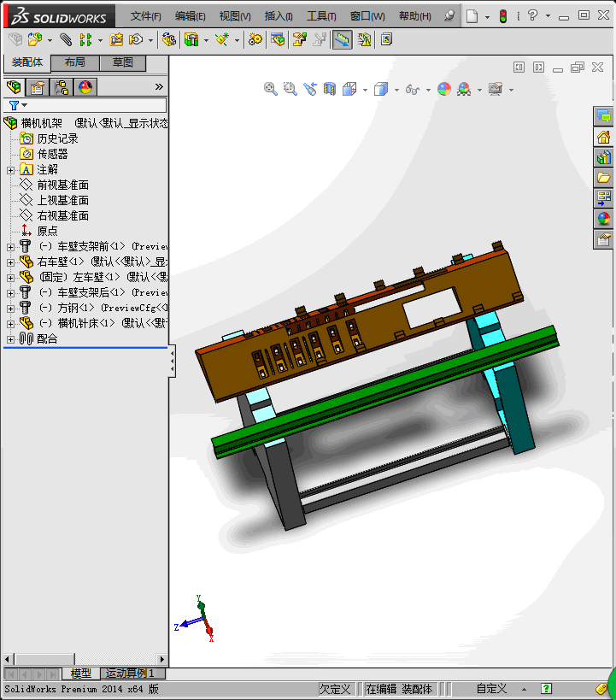Viewport: 616px width, 700px height.
Task: Open the File Explorer task pane
Action: point(603,178)
